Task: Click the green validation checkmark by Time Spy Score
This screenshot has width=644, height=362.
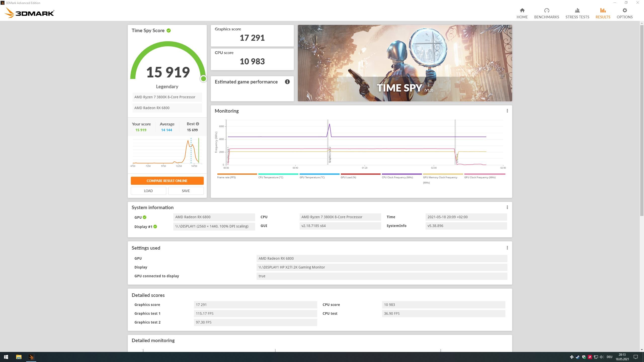Action: click(169, 30)
